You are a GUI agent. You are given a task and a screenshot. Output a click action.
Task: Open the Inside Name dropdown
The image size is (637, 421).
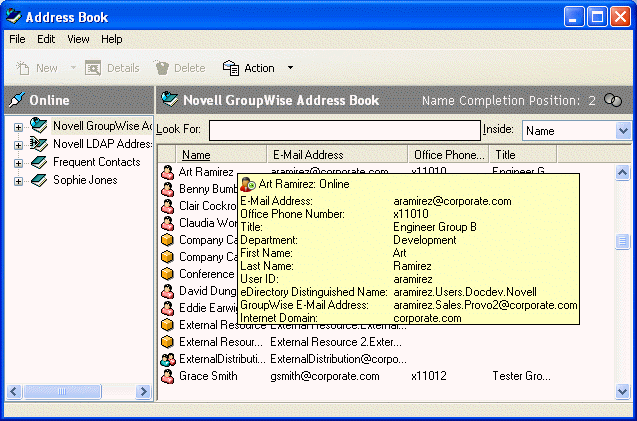click(x=623, y=131)
